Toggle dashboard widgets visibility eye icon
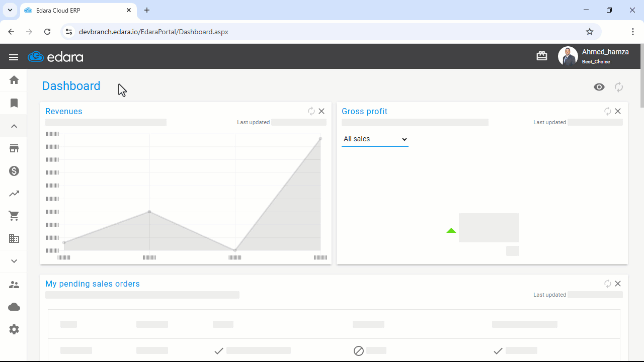644x362 pixels. [x=599, y=87]
